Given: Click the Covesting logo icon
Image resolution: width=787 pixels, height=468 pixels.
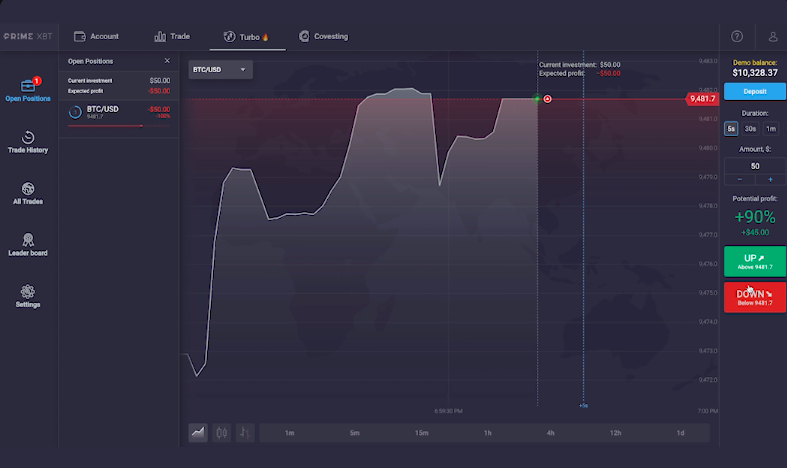Looking at the screenshot, I should click(304, 36).
